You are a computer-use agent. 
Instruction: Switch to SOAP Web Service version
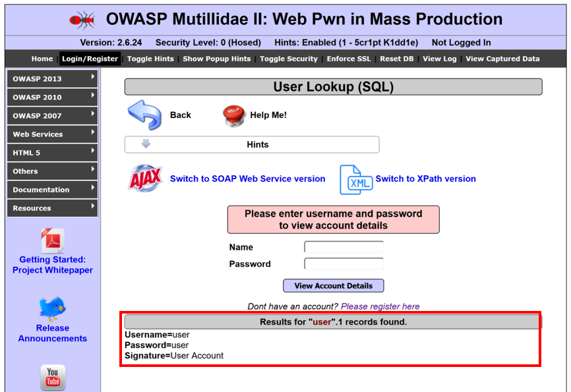click(x=248, y=179)
